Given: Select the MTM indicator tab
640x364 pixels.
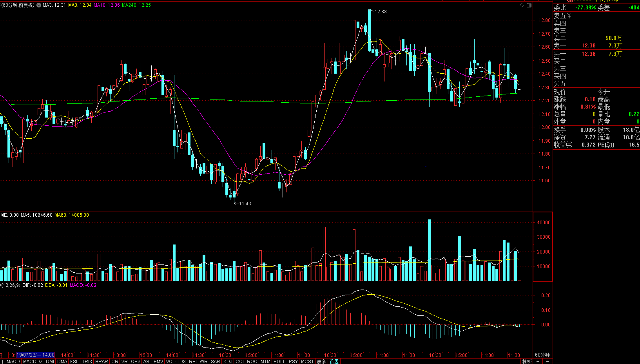Looking at the screenshot, I should pos(265,361).
